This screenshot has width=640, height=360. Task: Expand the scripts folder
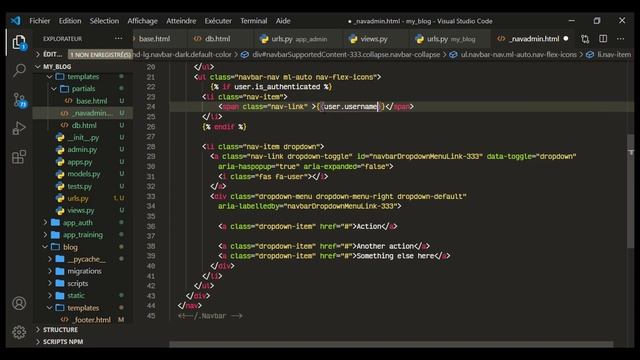point(50,283)
